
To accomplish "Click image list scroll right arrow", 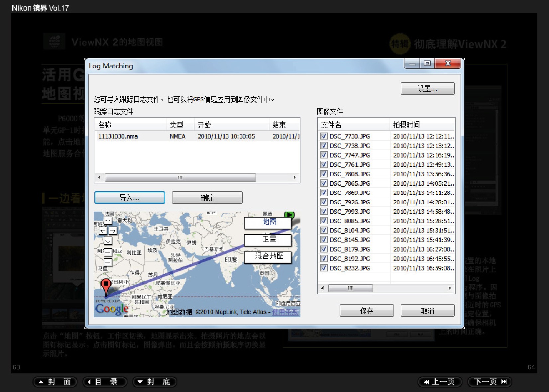I will [x=450, y=288].
